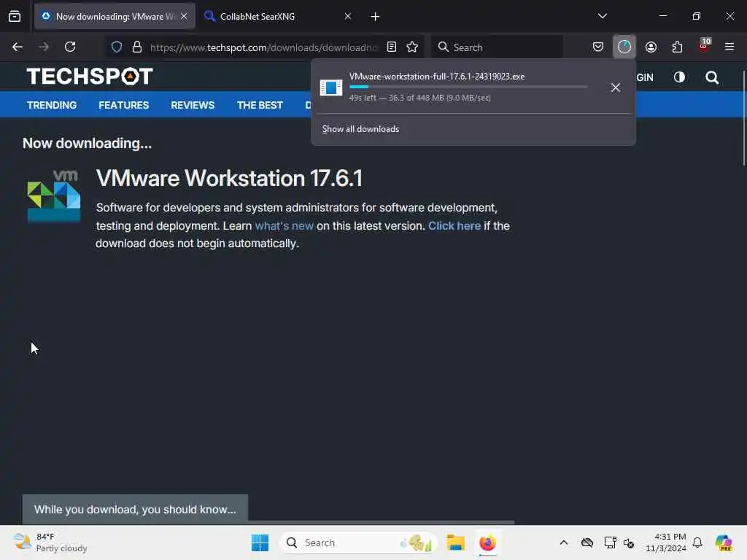View site security padlock info
747x560 pixels.
click(137, 47)
